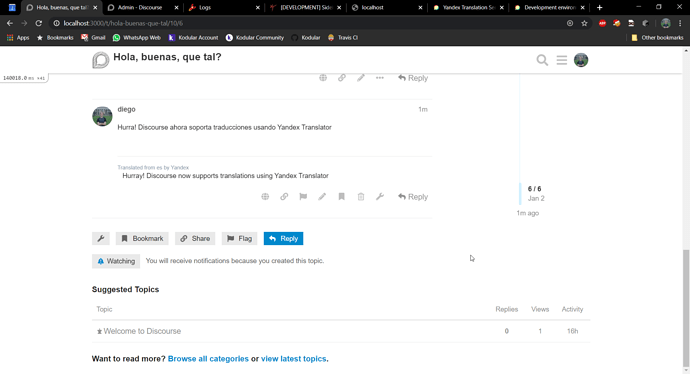This screenshot has width=690, height=374.
Task: Flag icon in diego's post actions
Action: pyautogui.click(x=303, y=197)
